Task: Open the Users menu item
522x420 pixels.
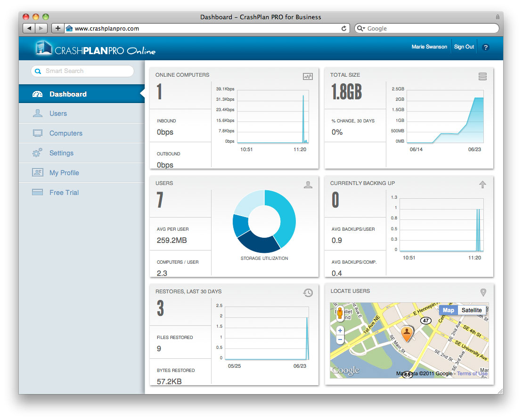Action: click(x=82, y=113)
